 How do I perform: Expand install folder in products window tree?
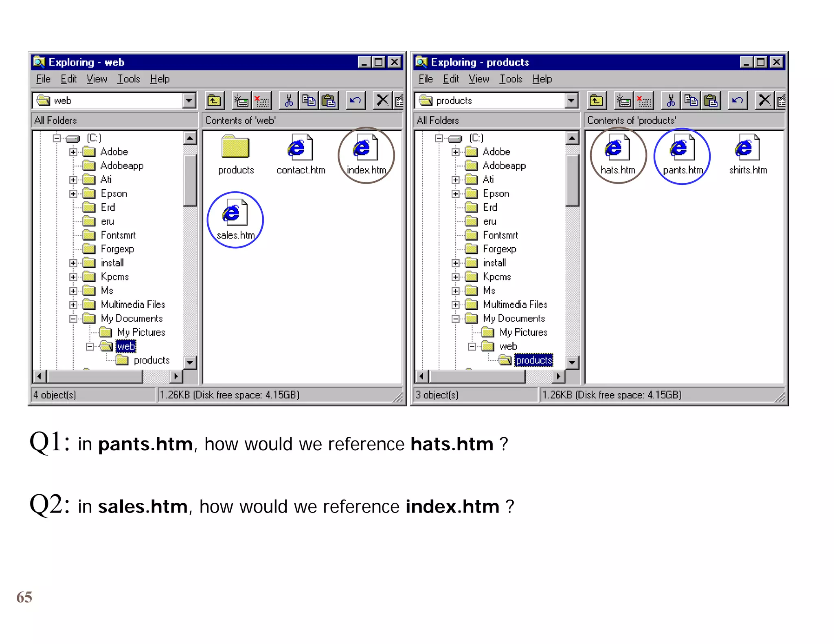(456, 263)
